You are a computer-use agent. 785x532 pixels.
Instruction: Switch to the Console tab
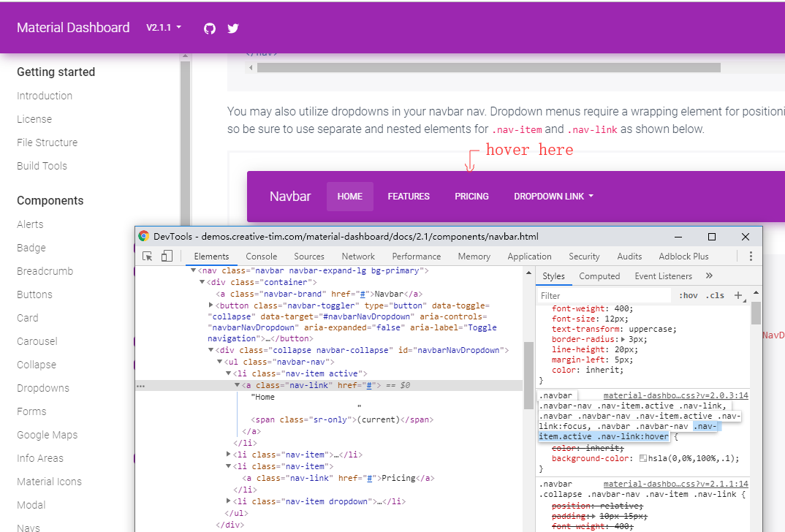pyautogui.click(x=262, y=256)
